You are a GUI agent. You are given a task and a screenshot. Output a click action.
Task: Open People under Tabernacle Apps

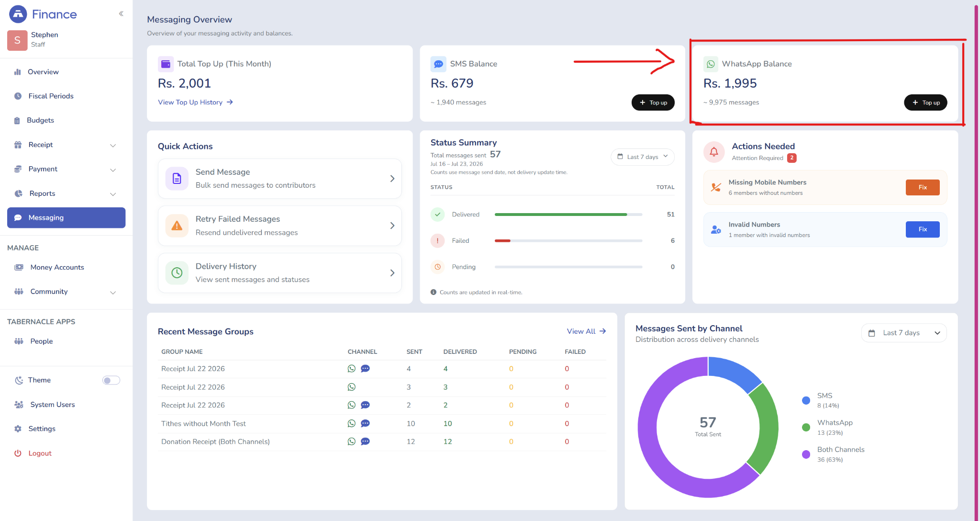pos(66,341)
